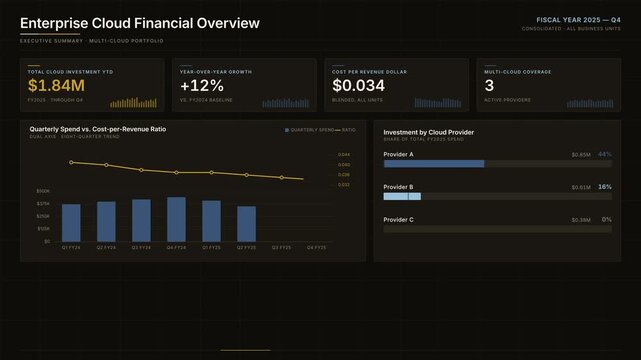Select the ratio line point above Q2 FY24
Image resolution: width=641 pixels, height=360 pixels.
(x=106, y=165)
